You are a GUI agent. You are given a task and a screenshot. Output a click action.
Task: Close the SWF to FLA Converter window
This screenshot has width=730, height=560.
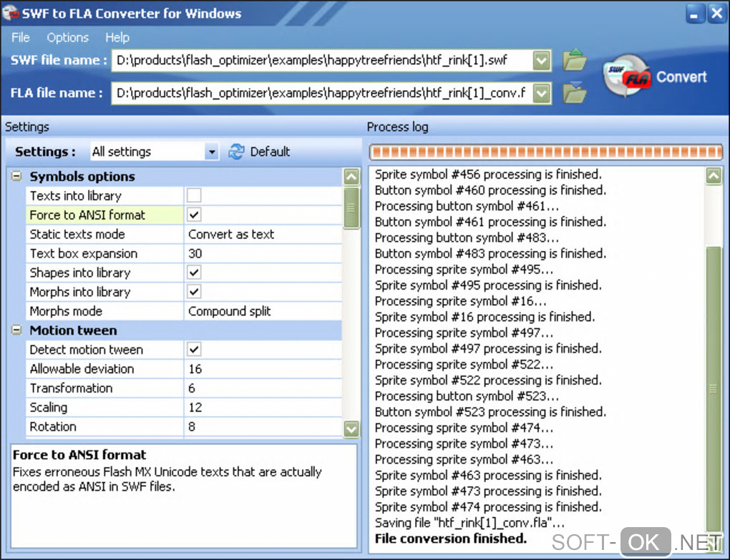click(716, 14)
